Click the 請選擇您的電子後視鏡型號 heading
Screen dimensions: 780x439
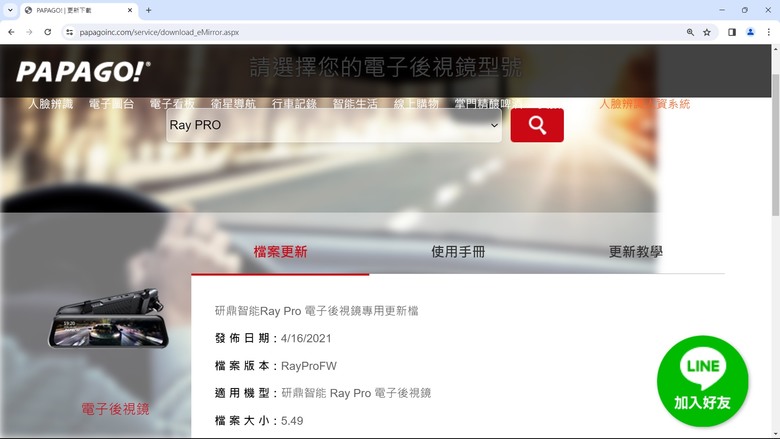click(386, 68)
